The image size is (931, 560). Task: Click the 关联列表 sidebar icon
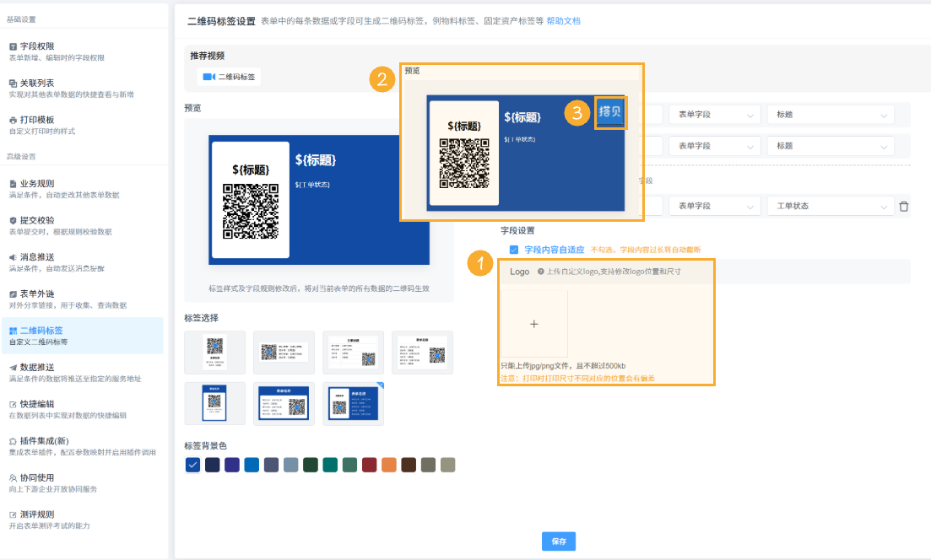[13, 83]
